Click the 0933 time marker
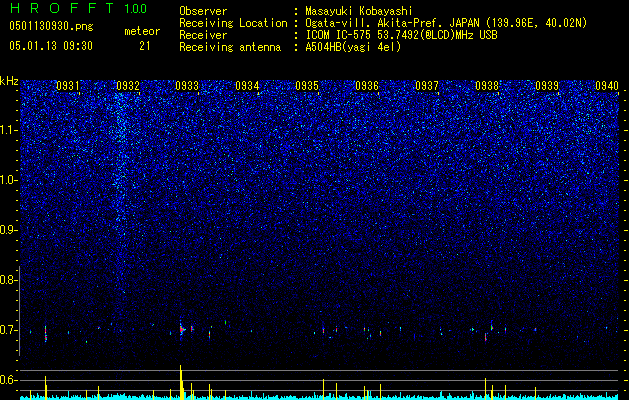Image resolution: width=629 pixels, height=400 pixels. coord(187,86)
